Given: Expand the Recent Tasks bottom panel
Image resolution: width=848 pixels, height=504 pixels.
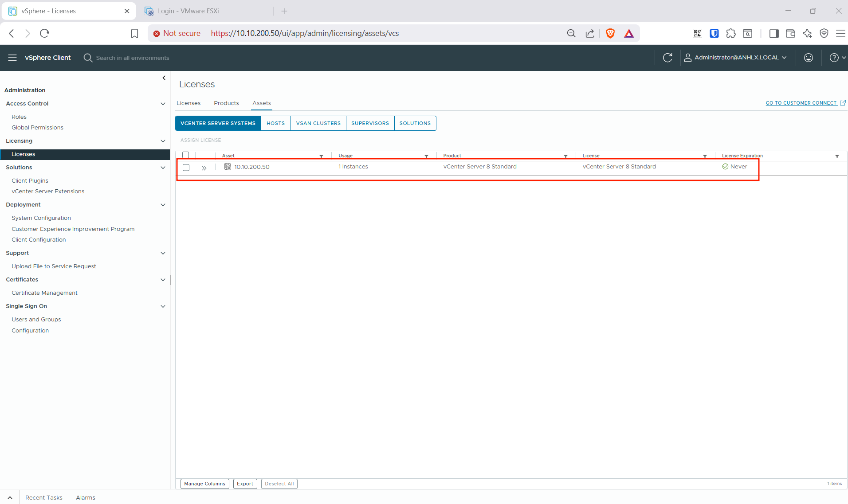Looking at the screenshot, I should pyautogui.click(x=10, y=498).
